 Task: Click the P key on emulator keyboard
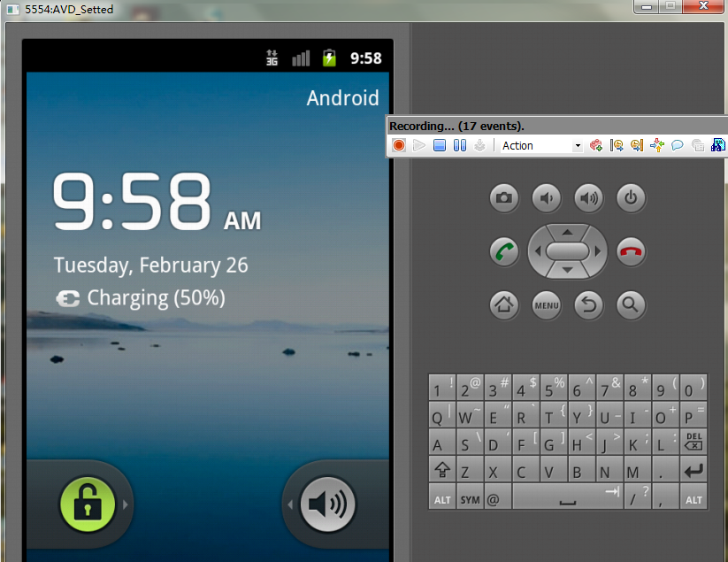pos(694,415)
